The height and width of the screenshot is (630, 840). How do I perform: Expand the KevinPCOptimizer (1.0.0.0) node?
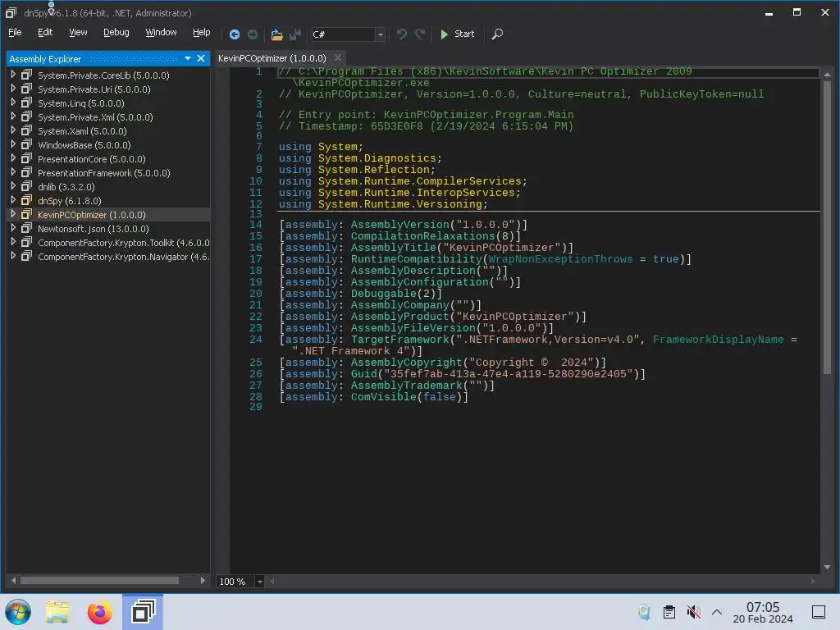coord(13,214)
